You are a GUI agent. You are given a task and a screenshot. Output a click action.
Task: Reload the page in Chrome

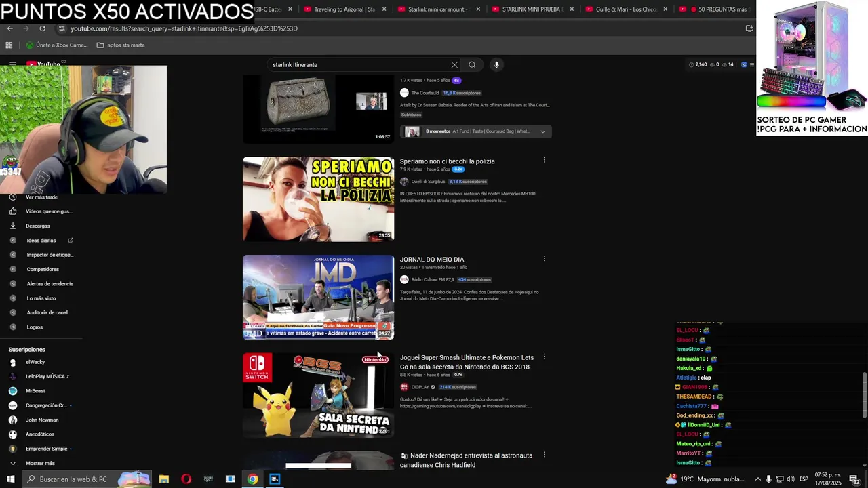coord(42,28)
